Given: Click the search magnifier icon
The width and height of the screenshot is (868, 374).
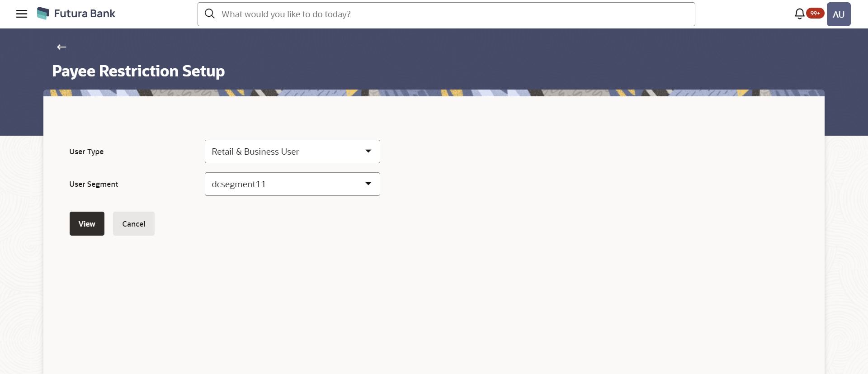Looking at the screenshot, I should 210,14.
